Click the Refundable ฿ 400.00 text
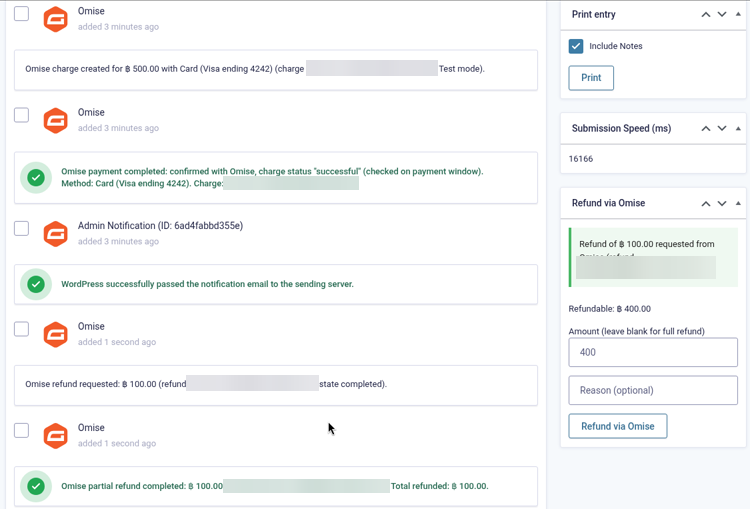 click(x=609, y=309)
